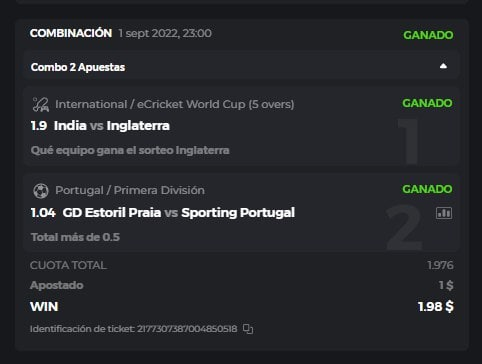
Task: Click GANADO status of football bet
Action: point(427,189)
